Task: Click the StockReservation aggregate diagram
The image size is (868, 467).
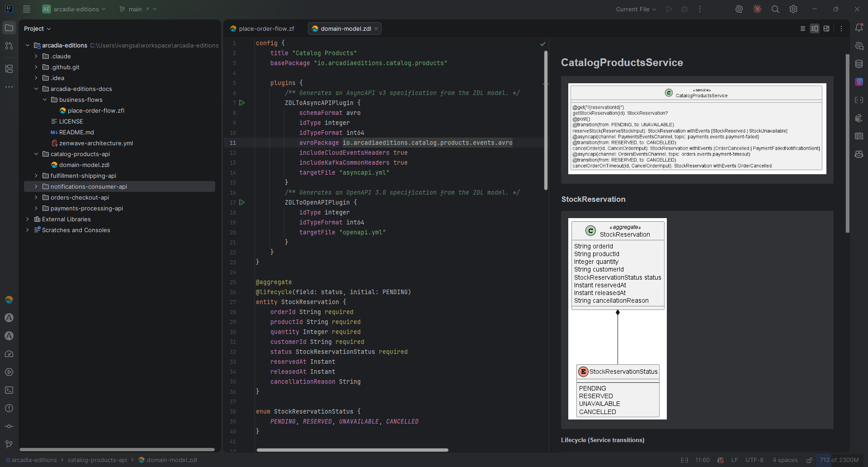Action: (617, 319)
